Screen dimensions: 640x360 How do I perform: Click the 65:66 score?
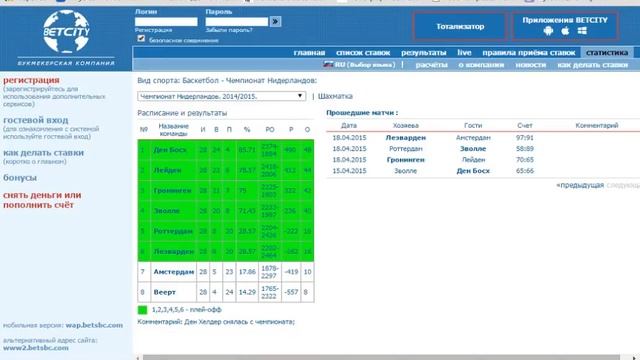point(524,171)
